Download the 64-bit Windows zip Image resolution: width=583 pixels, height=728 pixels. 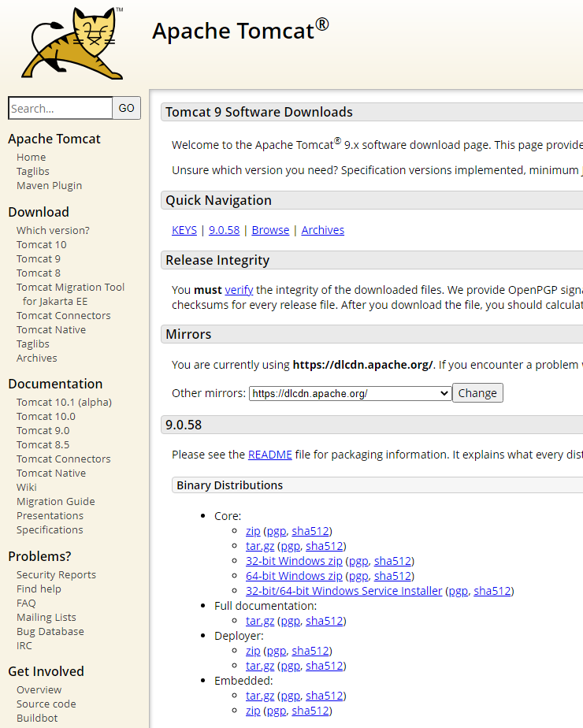point(294,576)
